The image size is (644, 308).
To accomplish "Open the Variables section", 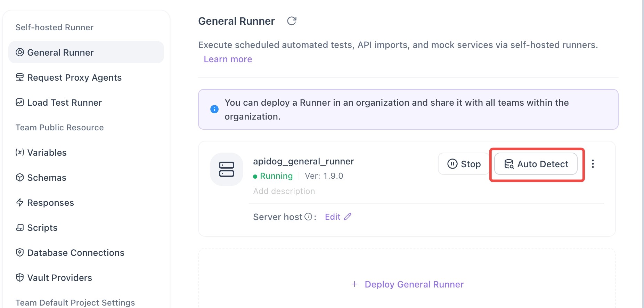I will (47, 153).
